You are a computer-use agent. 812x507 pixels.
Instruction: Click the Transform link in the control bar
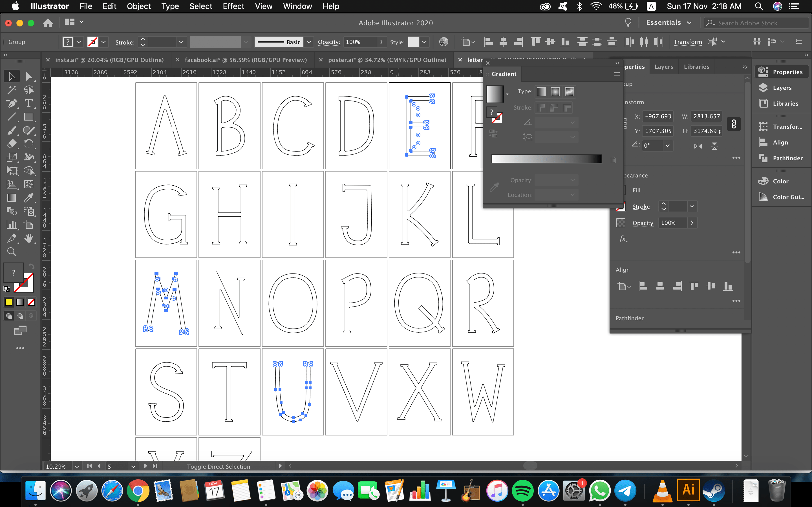click(x=688, y=42)
